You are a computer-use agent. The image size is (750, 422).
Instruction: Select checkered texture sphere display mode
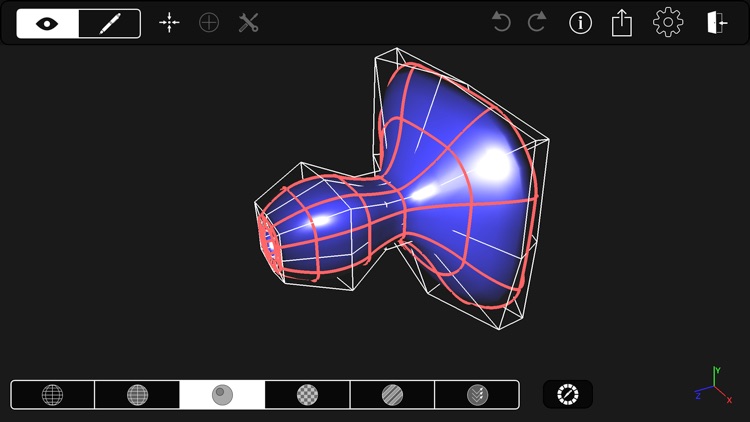(308, 395)
